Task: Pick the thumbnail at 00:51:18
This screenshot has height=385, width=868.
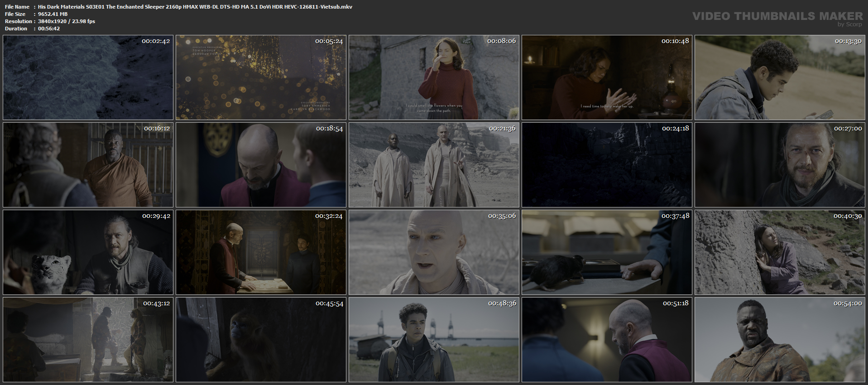Action: point(607,340)
